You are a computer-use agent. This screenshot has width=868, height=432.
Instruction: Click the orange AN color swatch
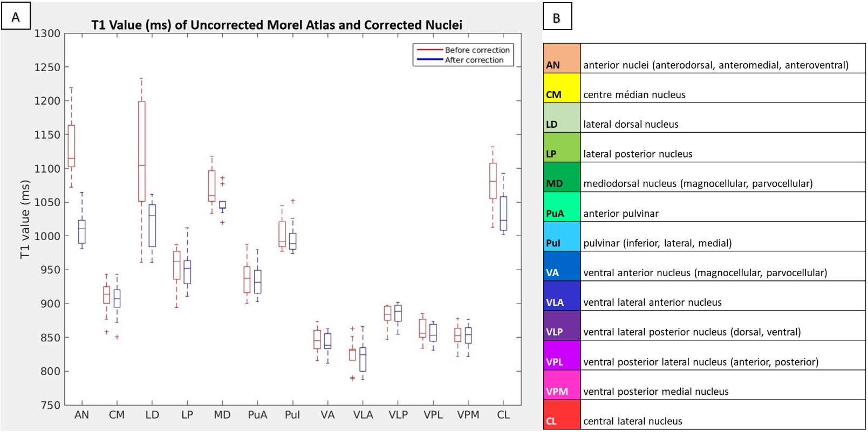coord(562,58)
